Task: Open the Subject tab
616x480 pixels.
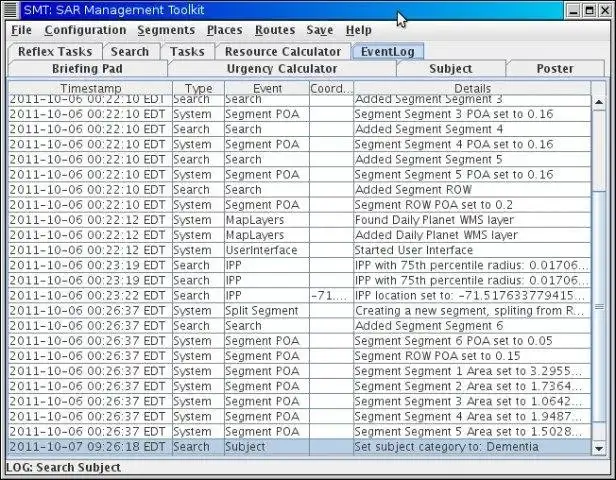Action: 451,68
